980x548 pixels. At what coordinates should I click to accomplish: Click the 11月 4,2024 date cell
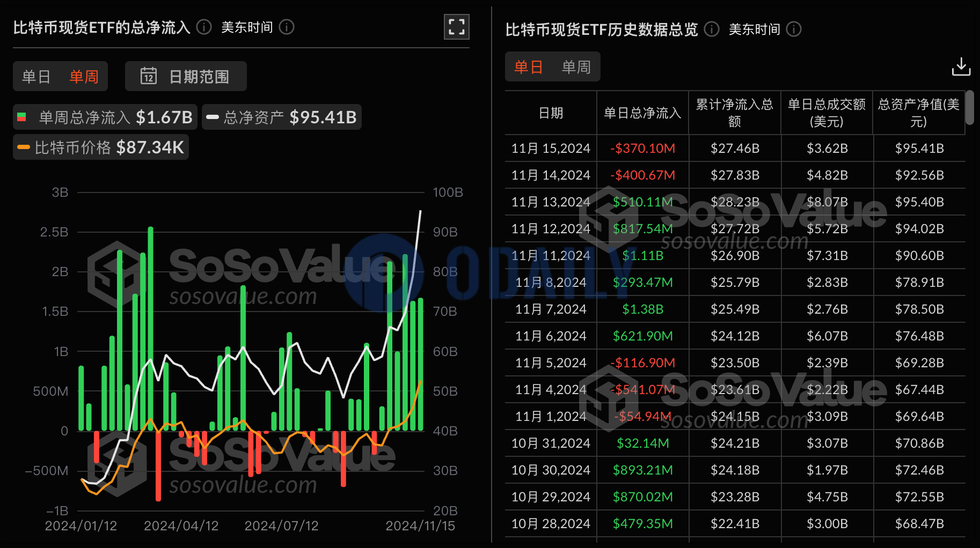[x=551, y=389]
